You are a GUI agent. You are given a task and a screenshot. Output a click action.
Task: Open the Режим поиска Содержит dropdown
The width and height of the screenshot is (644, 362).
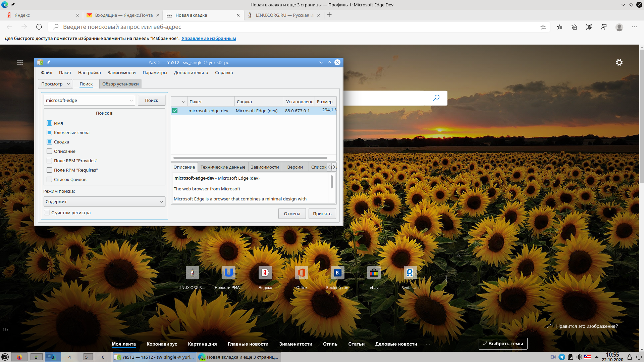pyautogui.click(x=104, y=201)
